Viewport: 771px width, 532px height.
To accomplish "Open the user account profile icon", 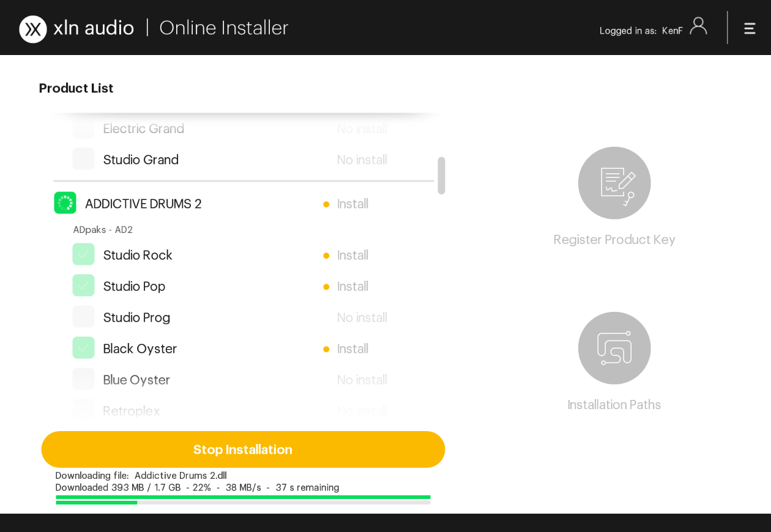I will pyautogui.click(x=698, y=26).
